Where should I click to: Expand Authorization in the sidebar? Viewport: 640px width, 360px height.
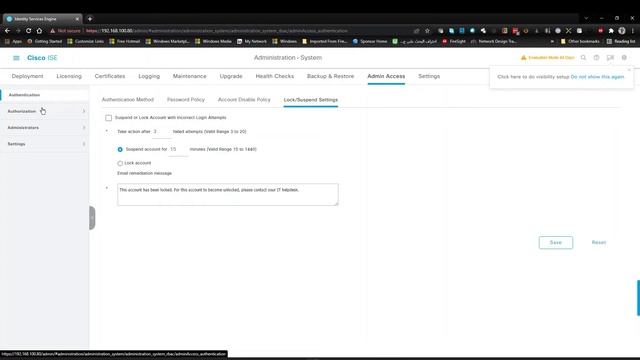pos(44,111)
